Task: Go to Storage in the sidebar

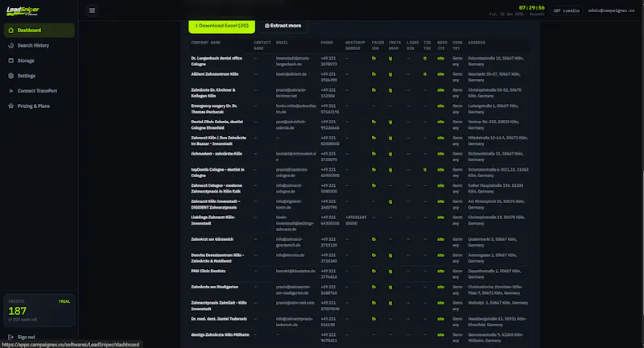Action: click(39, 60)
